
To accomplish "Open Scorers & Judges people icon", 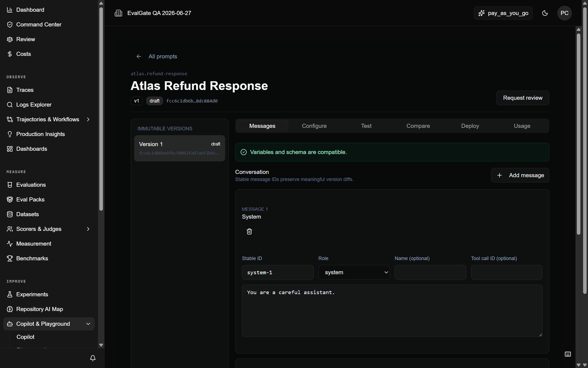I will click(x=10, y=229).
